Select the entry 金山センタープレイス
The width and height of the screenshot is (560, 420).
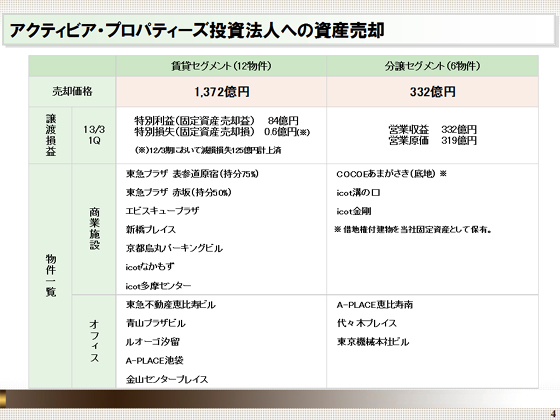[167, 379]
